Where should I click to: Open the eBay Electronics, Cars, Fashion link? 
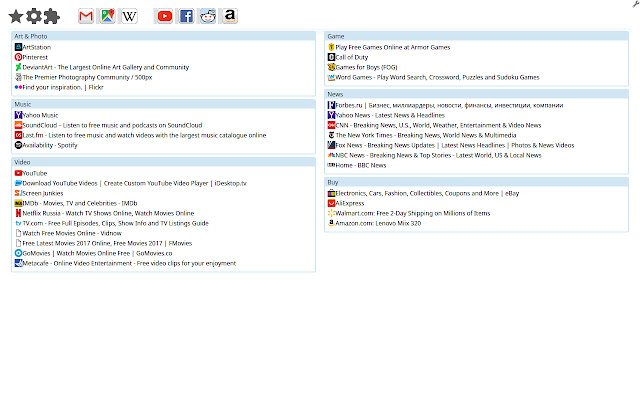(x=427, y=193)
